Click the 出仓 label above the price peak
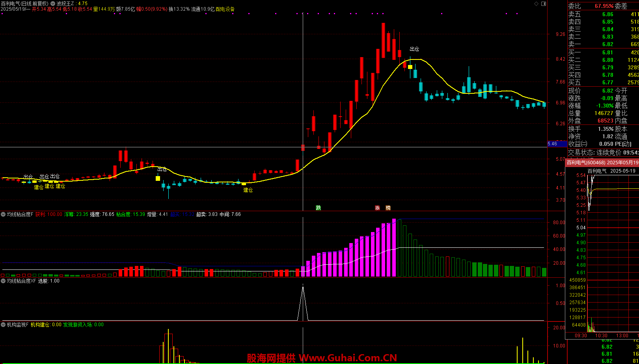Screen dimensions: 639x364 pyautogui.click(x=414, y=49)
